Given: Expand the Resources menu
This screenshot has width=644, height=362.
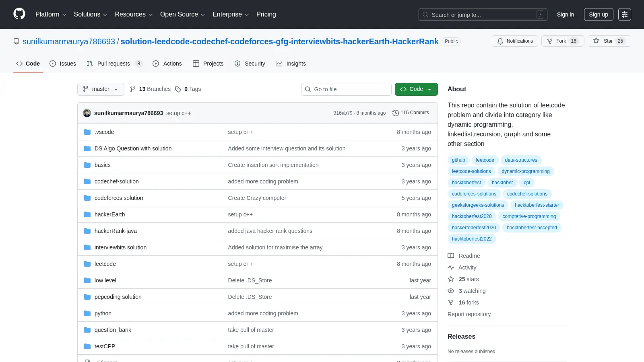Looking at the screenshot, I should (134, 14).
